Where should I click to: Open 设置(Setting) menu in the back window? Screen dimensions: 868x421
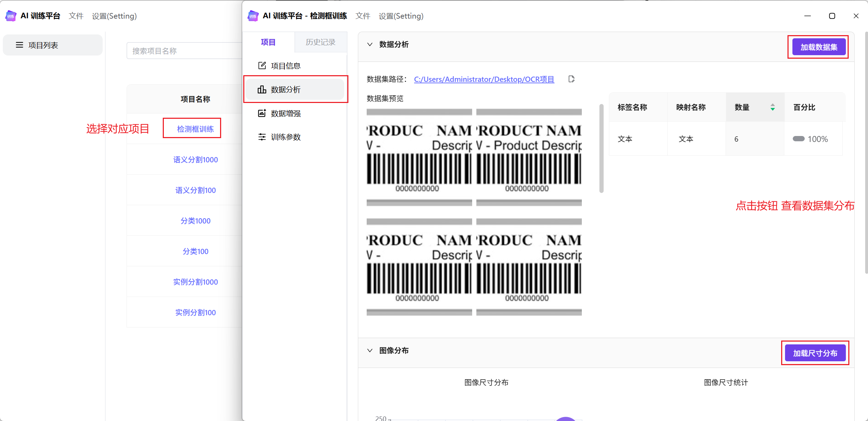pos(114,16)
